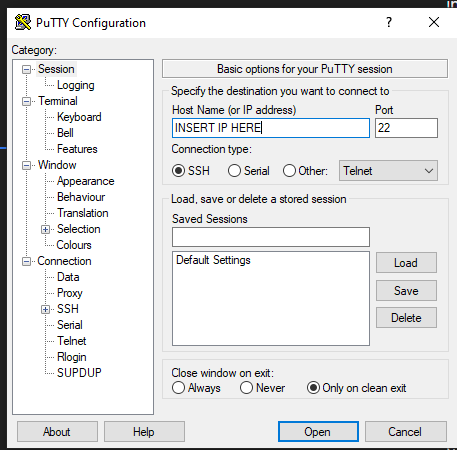This screenshot has width=457, height=450.
Task: Click Open to start the connection
Action: tap(318, 432)
